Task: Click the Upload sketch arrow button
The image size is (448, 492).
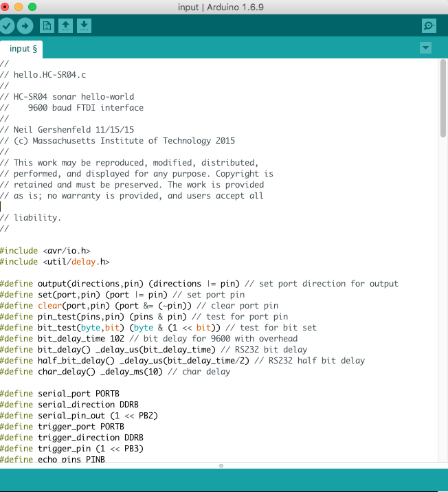Action: [x=25, y=25]
